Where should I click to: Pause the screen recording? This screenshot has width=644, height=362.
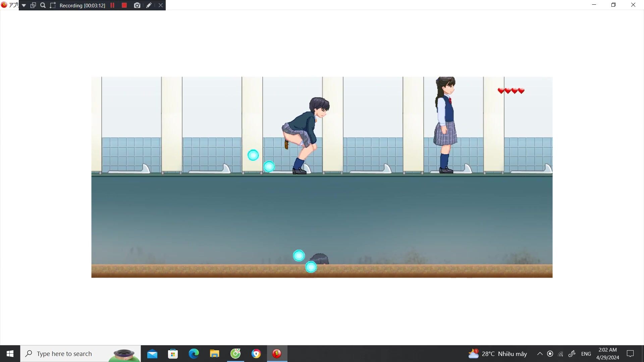click(112, 5)
